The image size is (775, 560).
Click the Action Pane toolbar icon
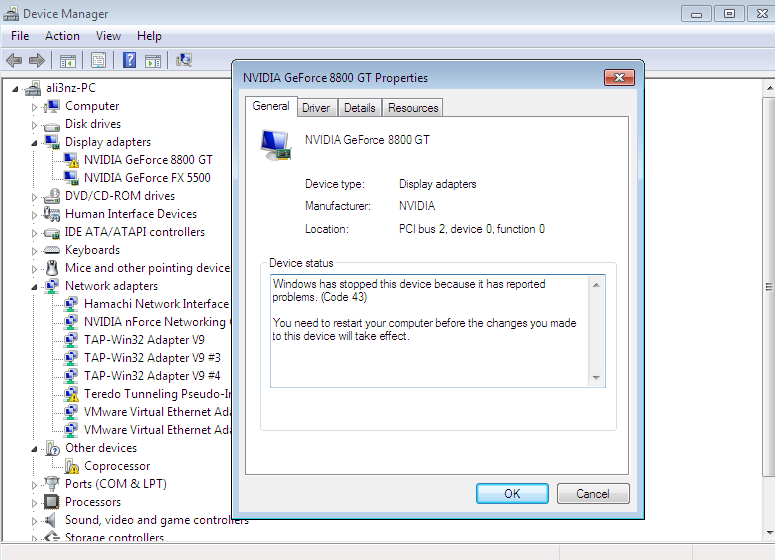153,61
